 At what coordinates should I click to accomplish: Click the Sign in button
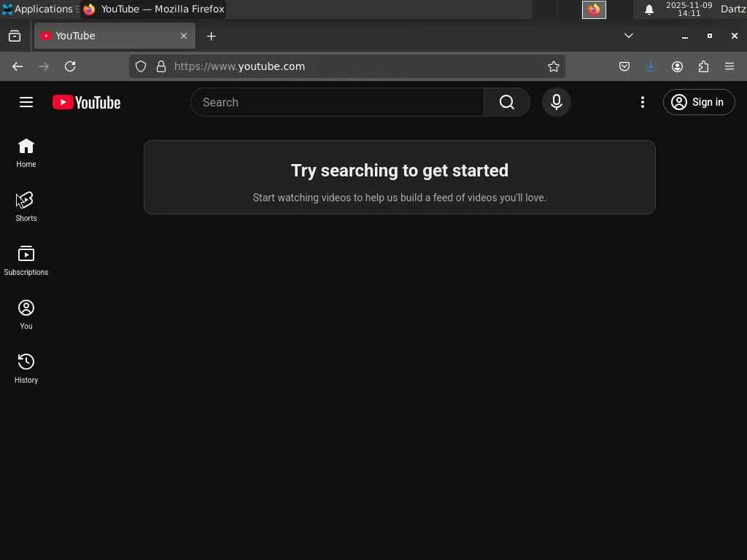coord(698,102)
